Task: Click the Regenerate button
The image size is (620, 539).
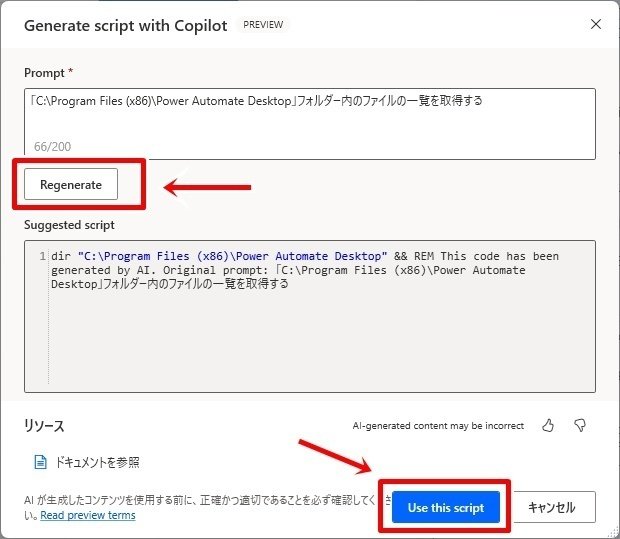Action: (71, 184)
